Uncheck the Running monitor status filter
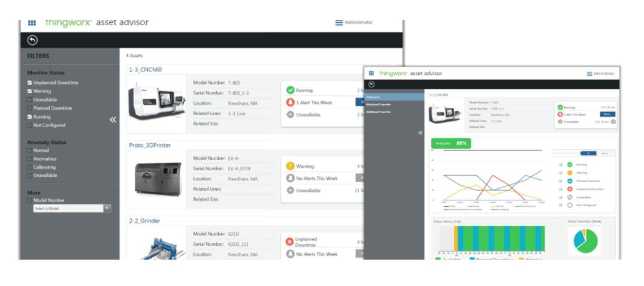Viewport: 644px width, 286px height. click(29, 117)
